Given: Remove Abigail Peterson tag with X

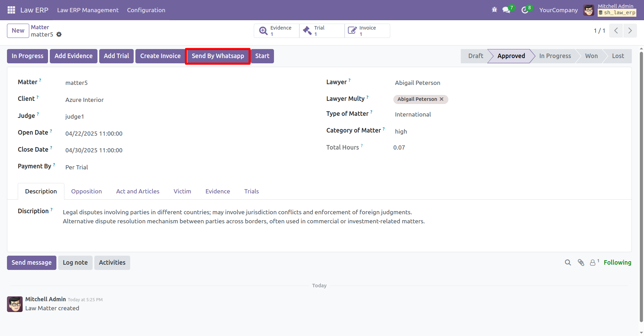Looking at the screenshot, I should 441,99.
